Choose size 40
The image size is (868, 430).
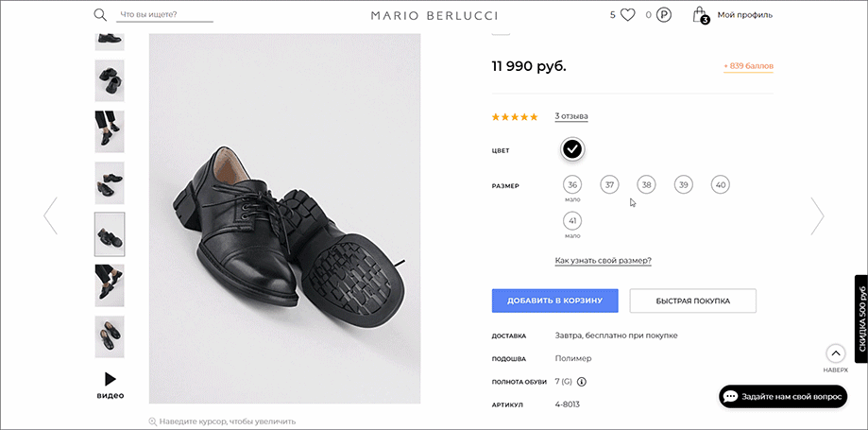pyautogui.click(x=721, y=184)
